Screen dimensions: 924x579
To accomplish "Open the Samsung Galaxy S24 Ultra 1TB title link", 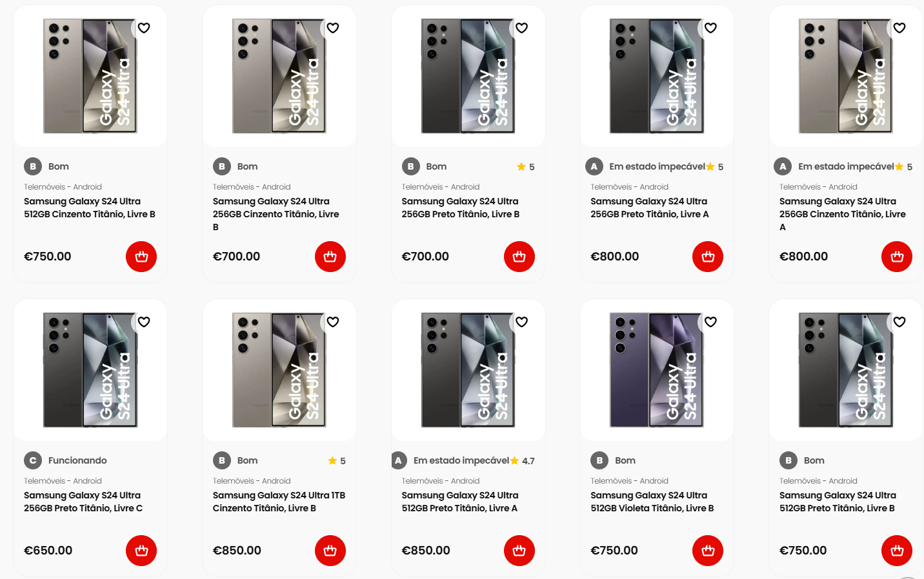I will (279, 502).
